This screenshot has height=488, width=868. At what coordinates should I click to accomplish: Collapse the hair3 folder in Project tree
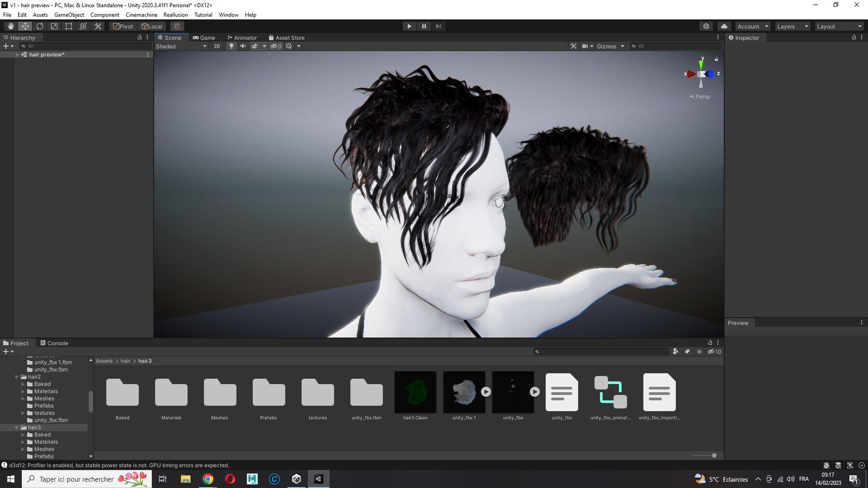pyautogui.click(x=16, y=427)
